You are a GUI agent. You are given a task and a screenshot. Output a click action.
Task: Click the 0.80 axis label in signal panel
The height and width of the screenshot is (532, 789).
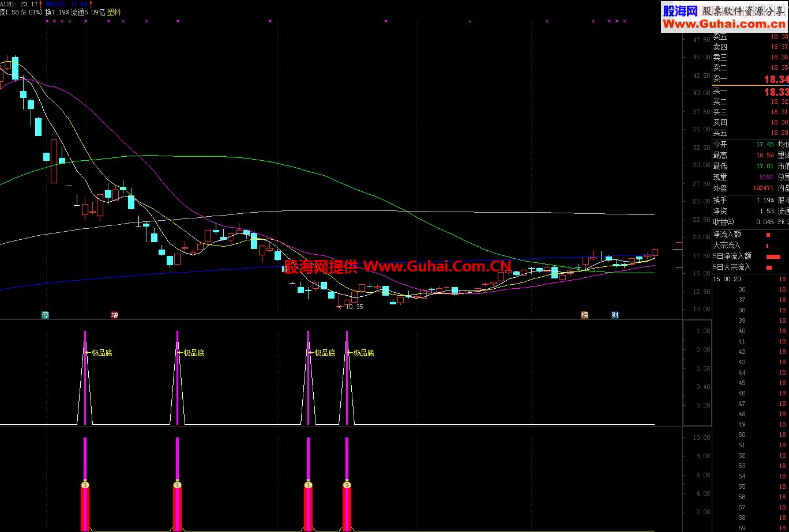(703, 349)
